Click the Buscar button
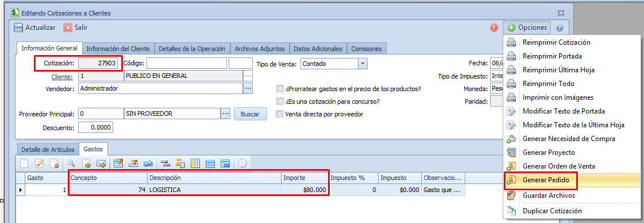The image size is (644, 223). [x=250, y=114]
